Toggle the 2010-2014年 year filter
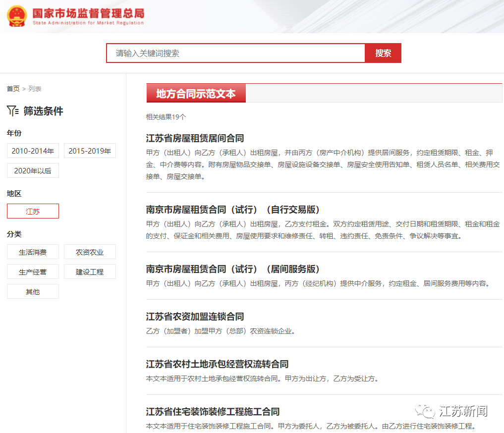The width and height of the screenshot is (504, 433). coord(33,151)
